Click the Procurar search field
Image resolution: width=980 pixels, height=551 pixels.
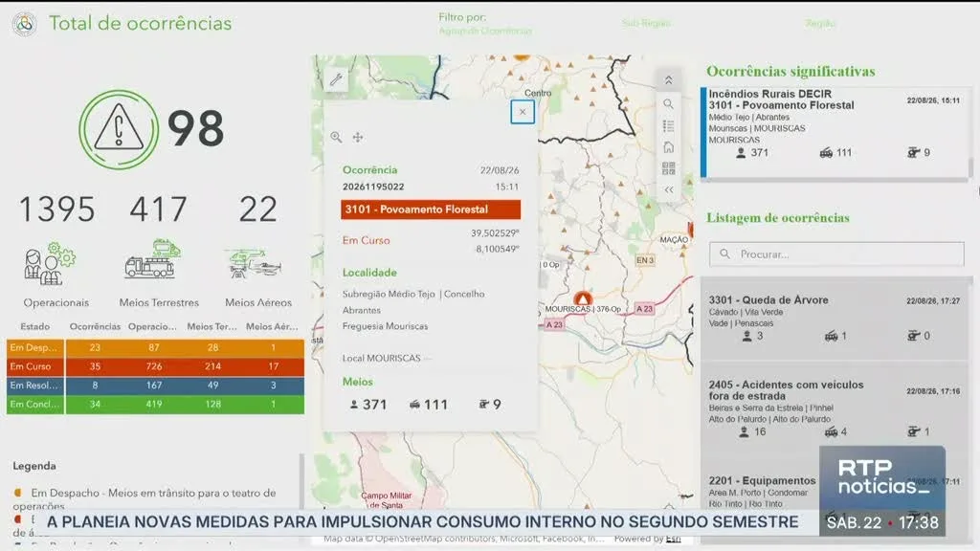click(836, 254)
